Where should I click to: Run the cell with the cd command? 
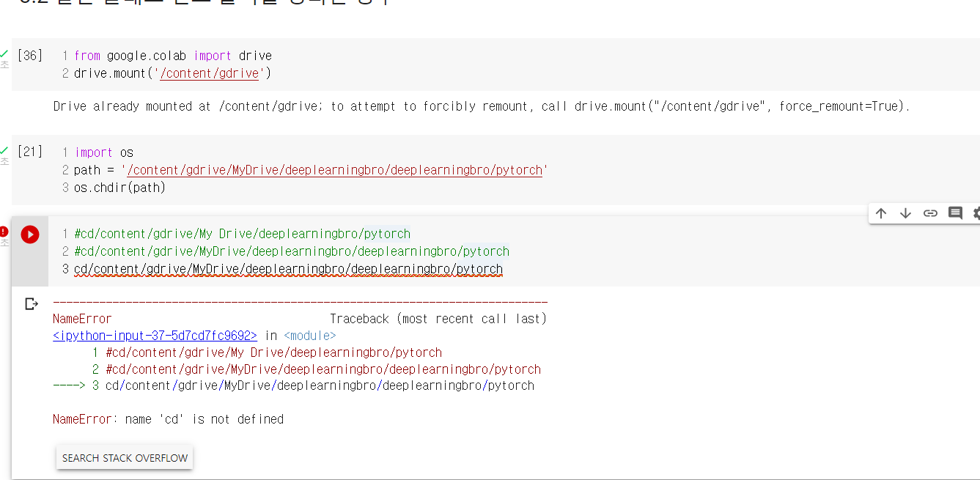click(x=30, y=235)
